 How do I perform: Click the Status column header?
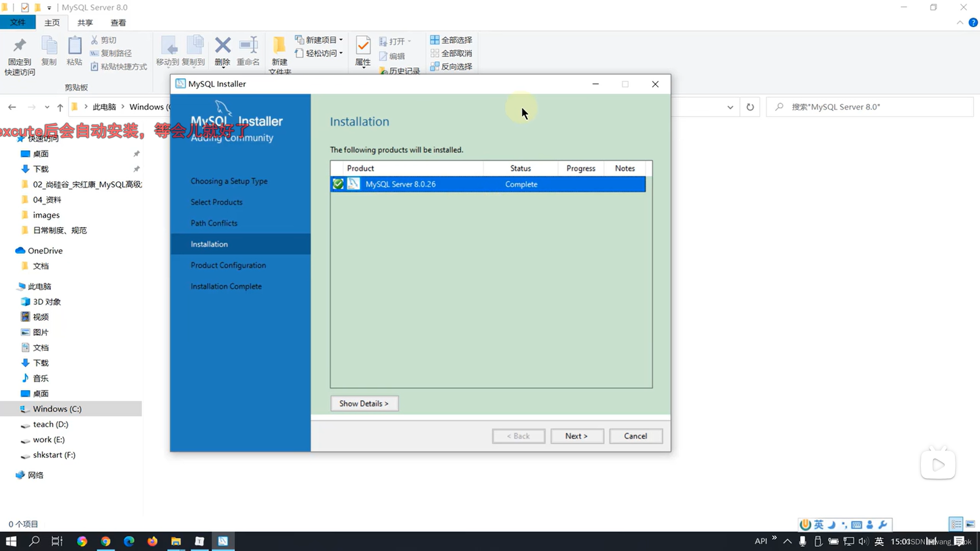point(521,168)
